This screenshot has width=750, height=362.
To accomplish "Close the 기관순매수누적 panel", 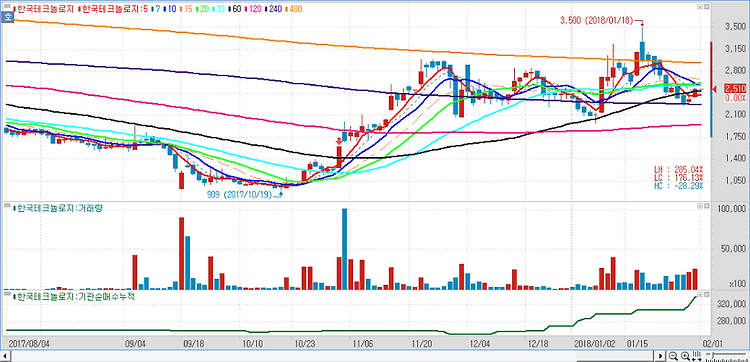I will pyautogui.click(x=706, y=294).
